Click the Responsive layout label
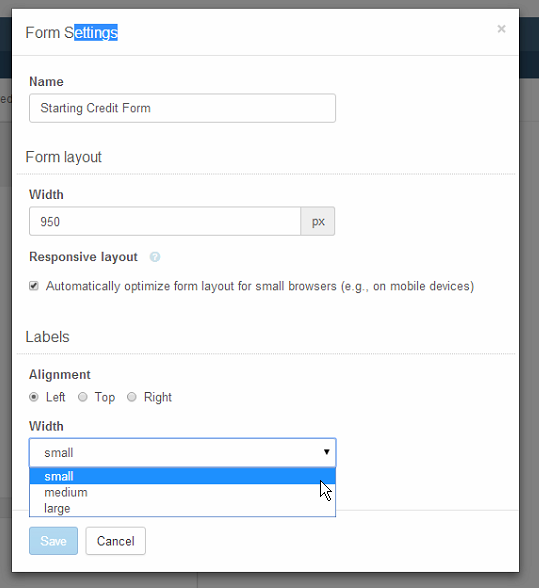Viewport: 539px width, 588px height. point(83,257)
